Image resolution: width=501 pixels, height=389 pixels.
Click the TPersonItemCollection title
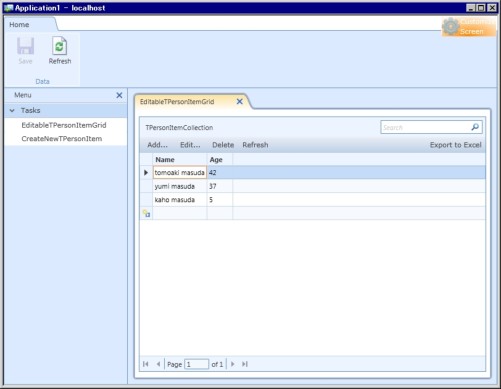[179, 128]
